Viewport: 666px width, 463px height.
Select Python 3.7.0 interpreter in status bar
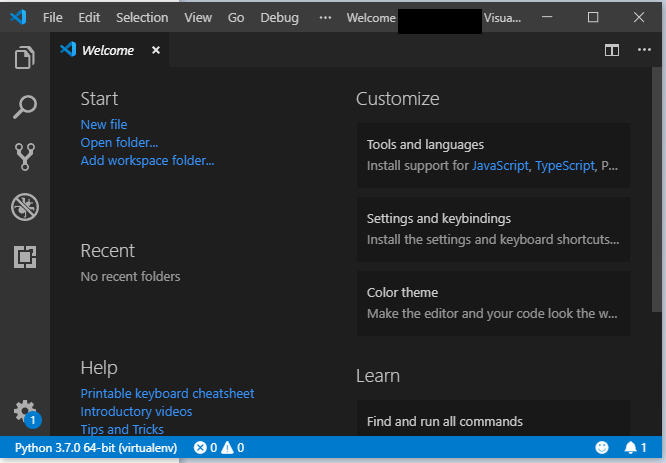(96, 448)
